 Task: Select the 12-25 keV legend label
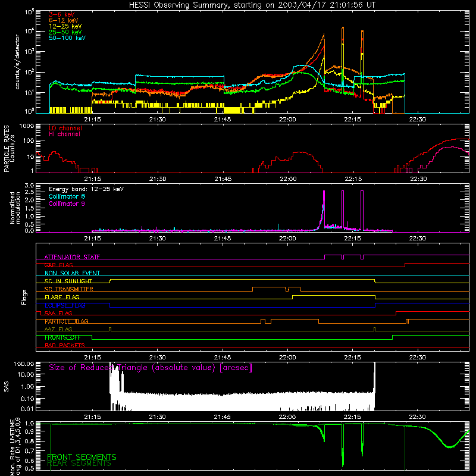[65, 26]
